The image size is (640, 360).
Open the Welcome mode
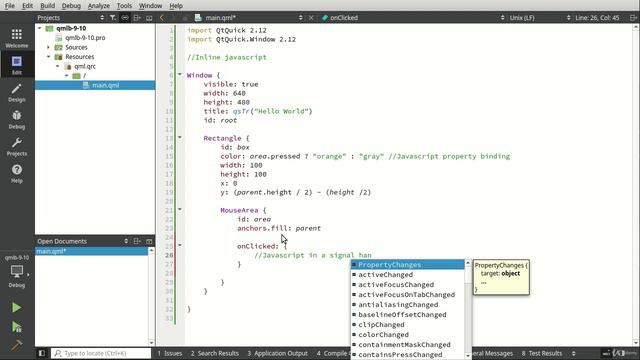click(17, 38)
